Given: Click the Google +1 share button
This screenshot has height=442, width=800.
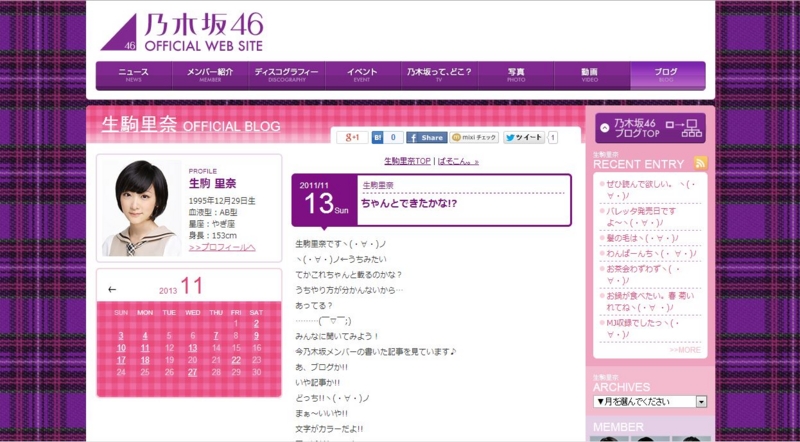Looking at the screenshot, I should click(352, 137).
